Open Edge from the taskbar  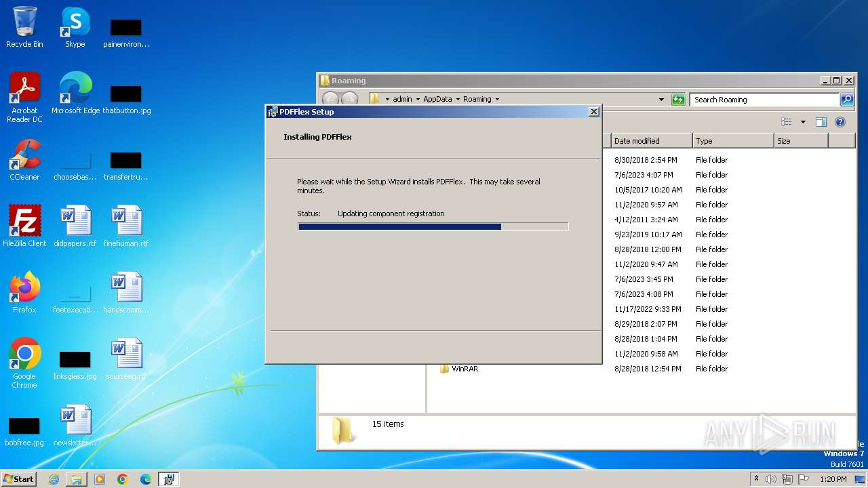[146, 479]
